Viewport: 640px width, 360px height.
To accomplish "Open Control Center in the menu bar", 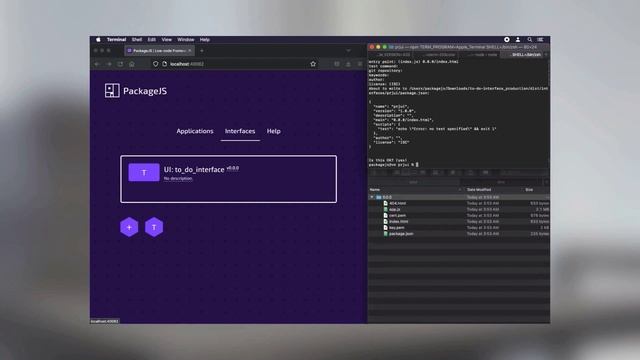I will pyautogui.click(x=540, y=40).
